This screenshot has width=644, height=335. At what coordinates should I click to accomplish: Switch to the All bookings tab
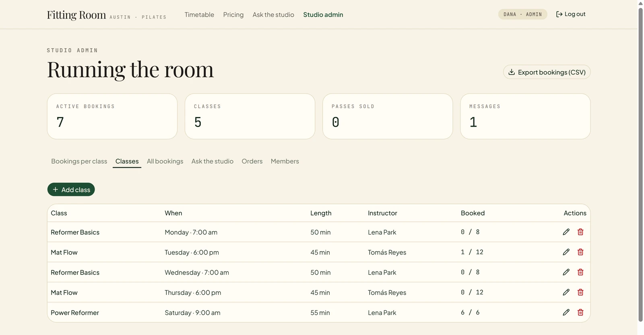(x=165, y=161)
